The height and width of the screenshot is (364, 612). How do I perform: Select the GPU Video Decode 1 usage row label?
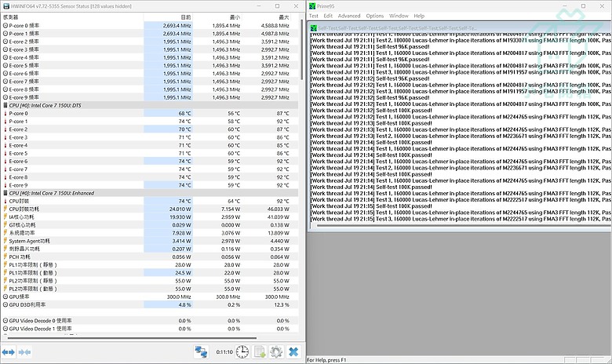point(41,329)
